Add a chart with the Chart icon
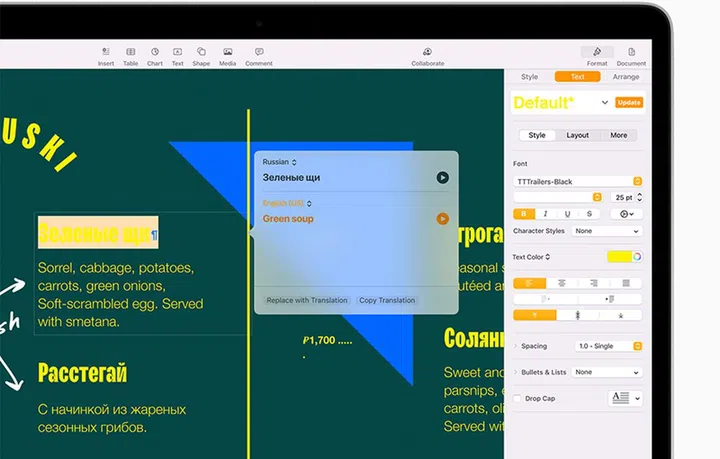The width and height of the screenshot is (720, 459). (x=155, y=55)
